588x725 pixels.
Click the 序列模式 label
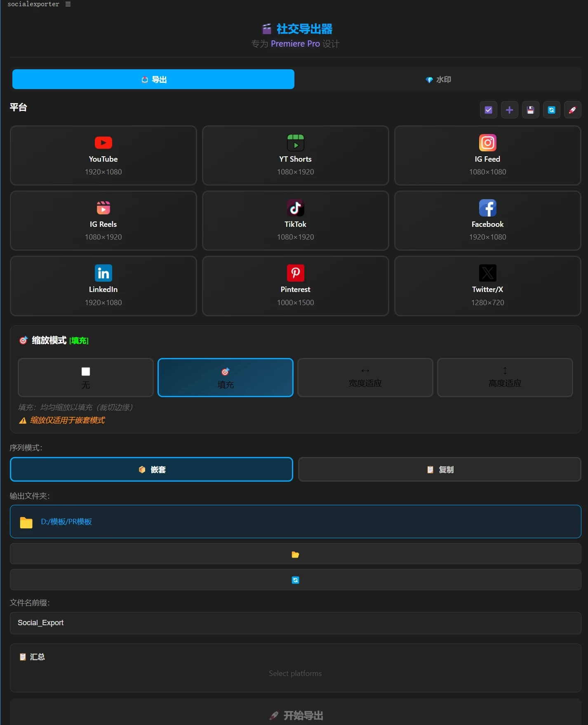(x=26, y=447)
